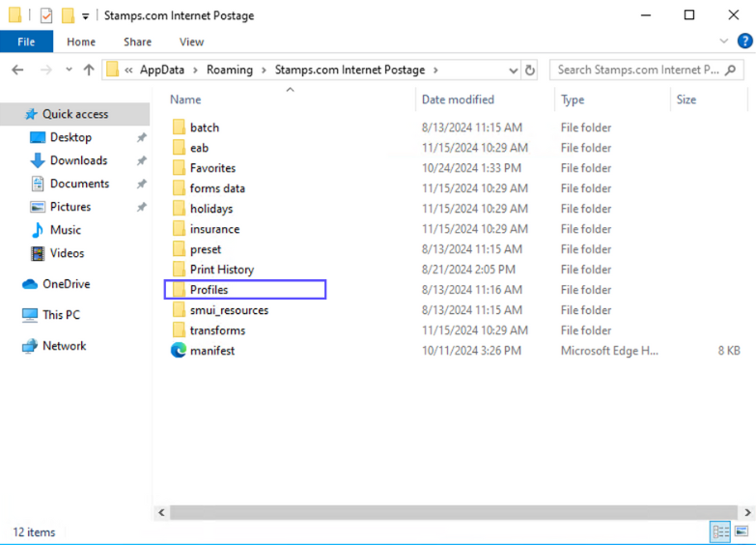Click the Favorites folder icon

click(179, 168)
